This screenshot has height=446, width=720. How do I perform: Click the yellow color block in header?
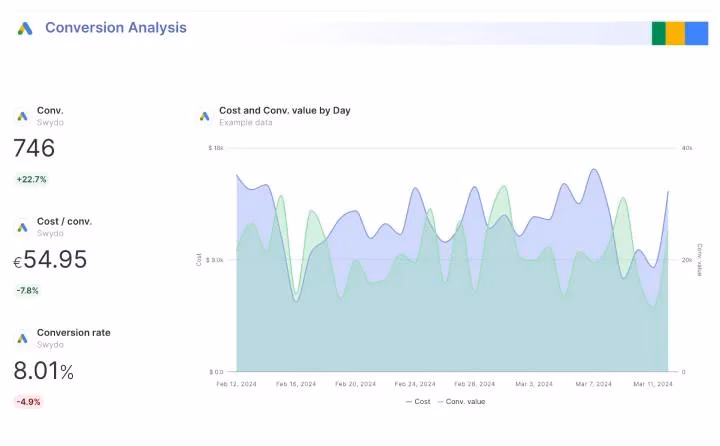(x=675, y=33)
